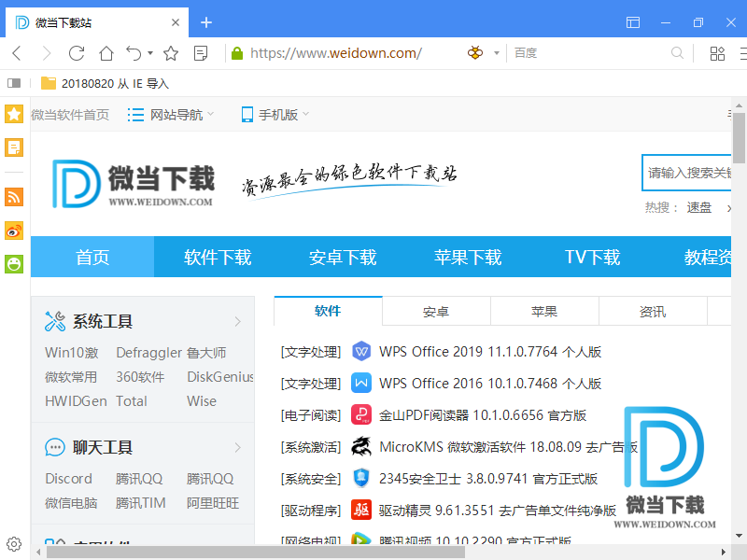Viewport: 747px width, 560px height.
Task: Expand the 手机版 dropdown
Action: pyautogui.click(x=275, y=115)
